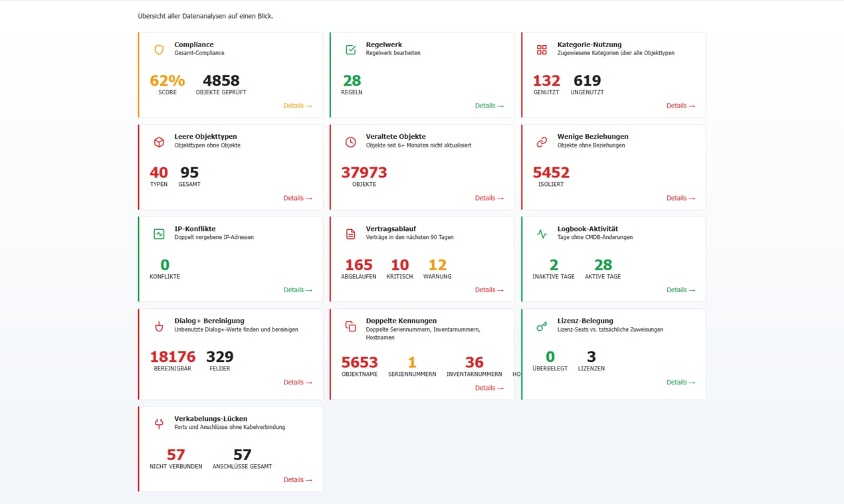
Task: Open Details for Vertragsablauf
Action: click(x=489, y=290)
